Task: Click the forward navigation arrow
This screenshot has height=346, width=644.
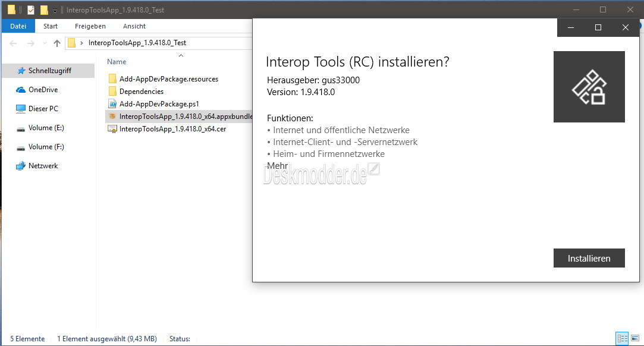Action: point(30,43)
